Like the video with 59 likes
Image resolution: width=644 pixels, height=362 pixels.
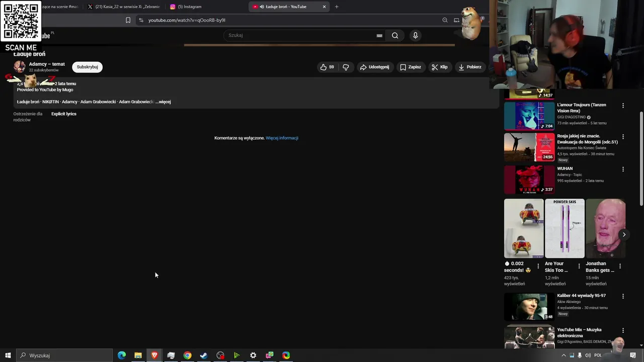[x=327, y=67]
